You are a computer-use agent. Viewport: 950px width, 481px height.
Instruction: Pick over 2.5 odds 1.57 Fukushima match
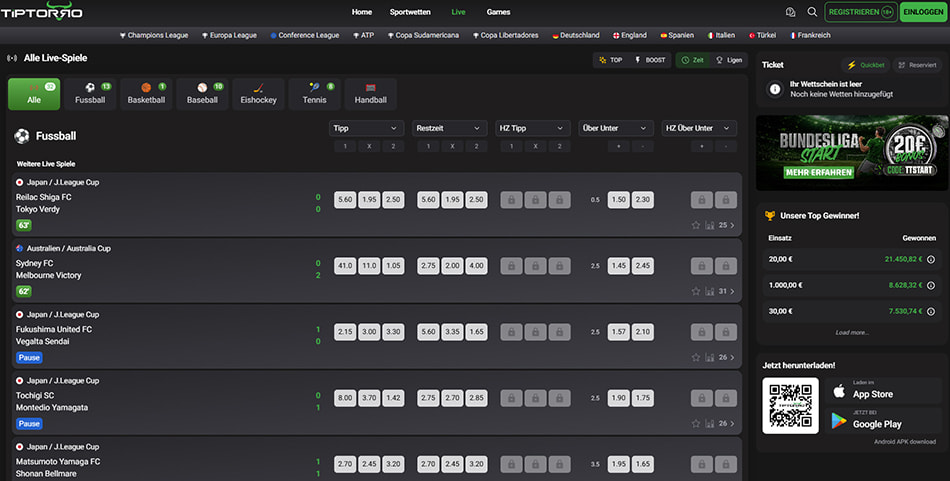click(619, 331)
